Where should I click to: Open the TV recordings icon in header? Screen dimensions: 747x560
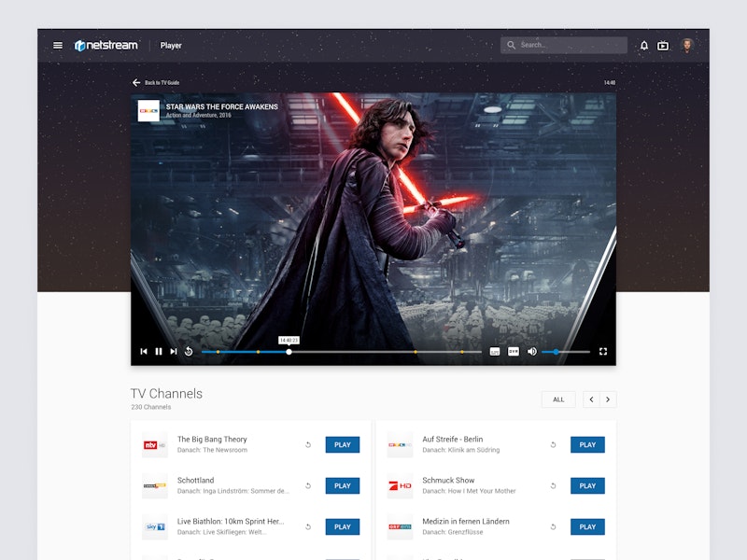(663, 46)
